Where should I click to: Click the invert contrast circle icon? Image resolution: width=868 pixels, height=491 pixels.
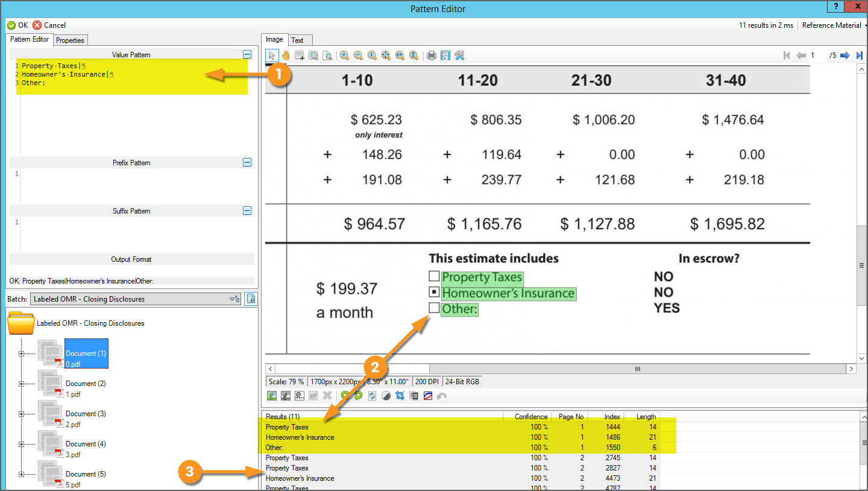pyautogui.click(x=386, y=396)
